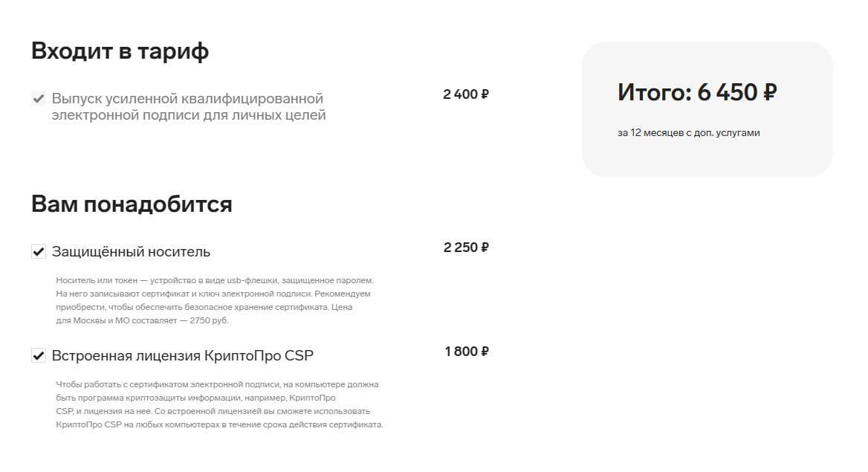868x472 pixels.
Task: Click the token description text under Защищённый носитель
Action: (216, 300)
